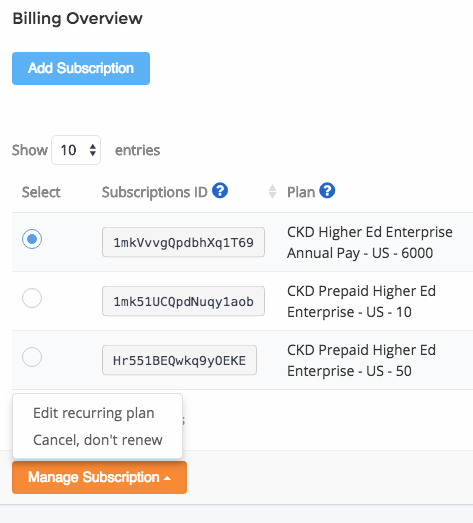Open the Show entries count dropdown
The image size is (473, 523).
(76, 150)
